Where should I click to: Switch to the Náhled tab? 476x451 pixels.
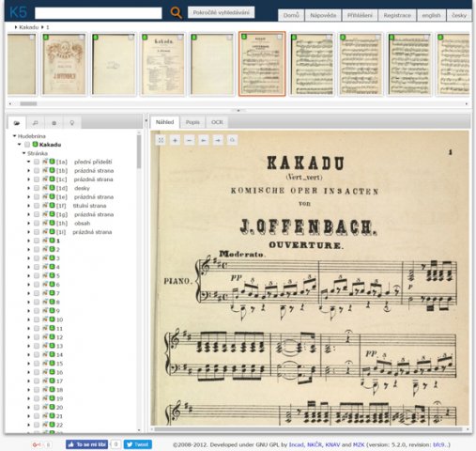click(164, 122)
